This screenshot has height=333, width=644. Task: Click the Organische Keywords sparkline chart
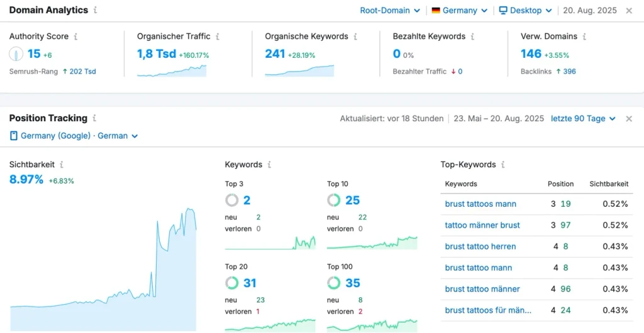click(299, 70)
